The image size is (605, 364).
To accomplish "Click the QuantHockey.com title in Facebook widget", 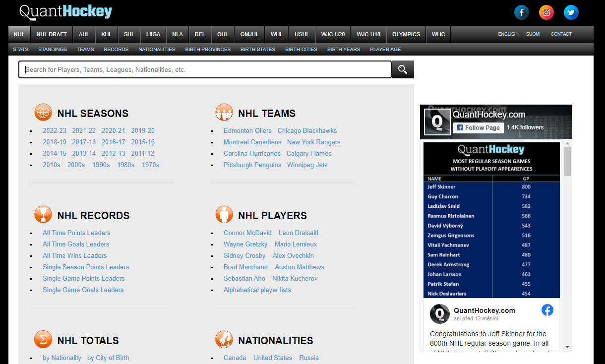I will 489,115.
